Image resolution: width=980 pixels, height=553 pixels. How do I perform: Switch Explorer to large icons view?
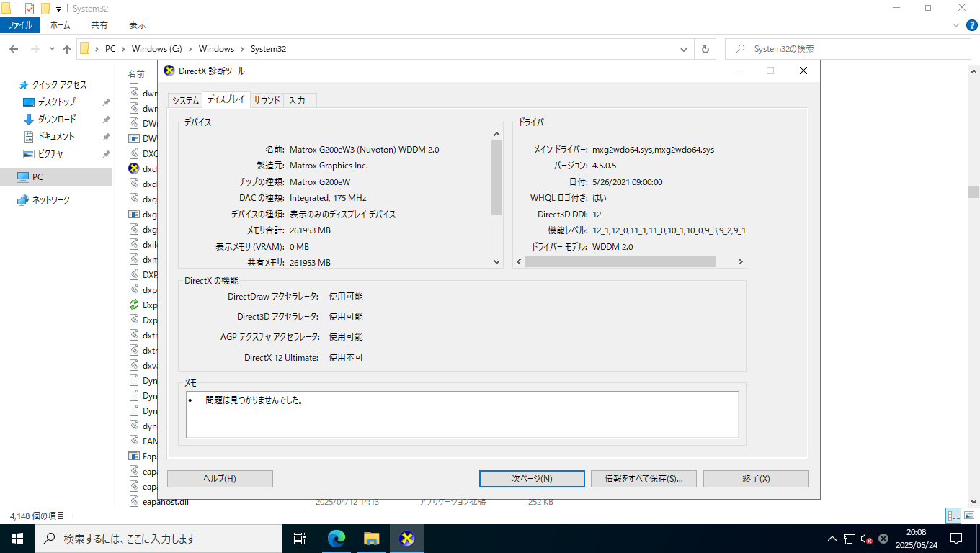click(x=970, y=516)
